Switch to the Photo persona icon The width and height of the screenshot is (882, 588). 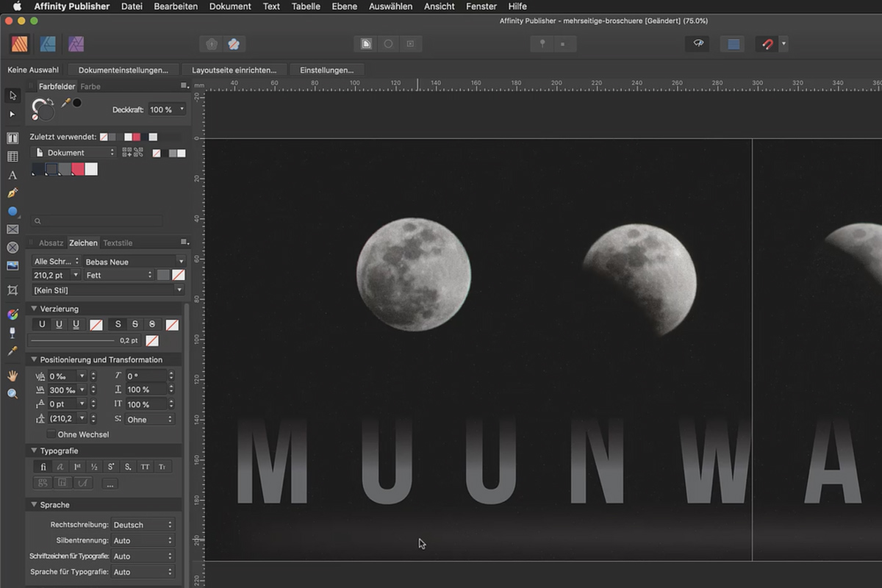click(x=76, y=44)
